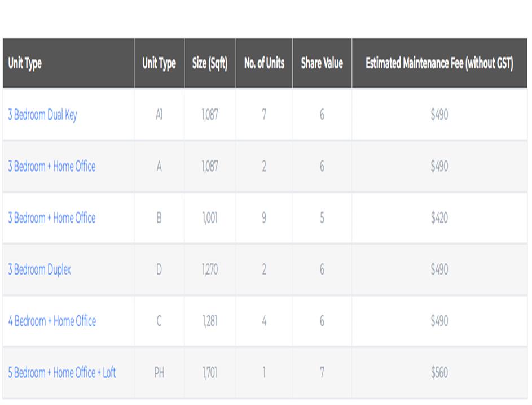Select the 9 units cell for type B
This screenshot has width=532, height=405.
pos(264,218)
